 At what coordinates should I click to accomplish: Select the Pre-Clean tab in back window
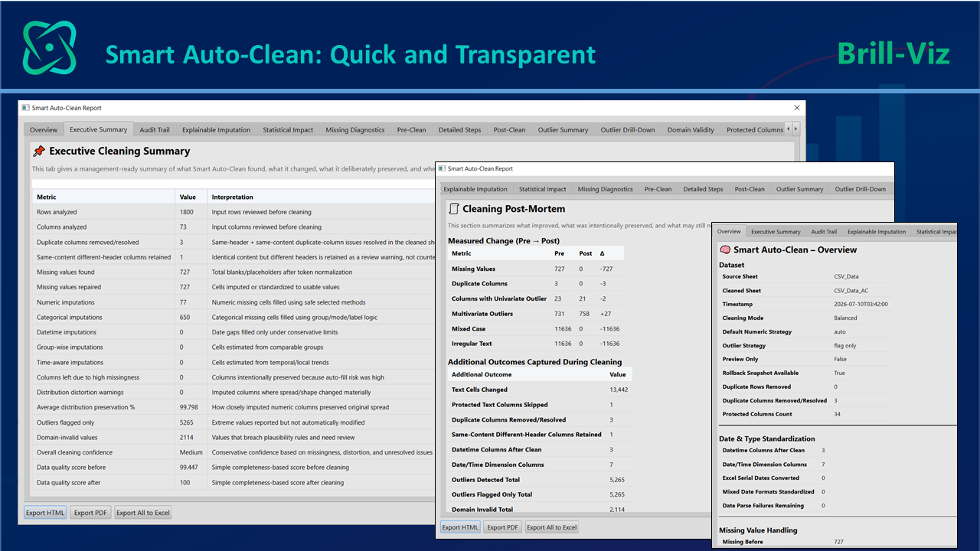click(411, 129)
